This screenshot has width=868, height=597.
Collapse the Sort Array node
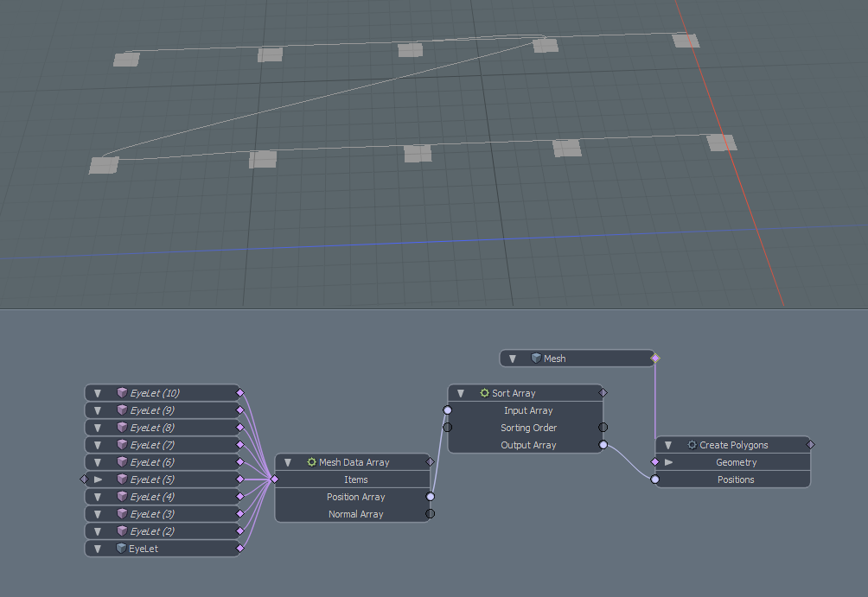coord(461,393)
